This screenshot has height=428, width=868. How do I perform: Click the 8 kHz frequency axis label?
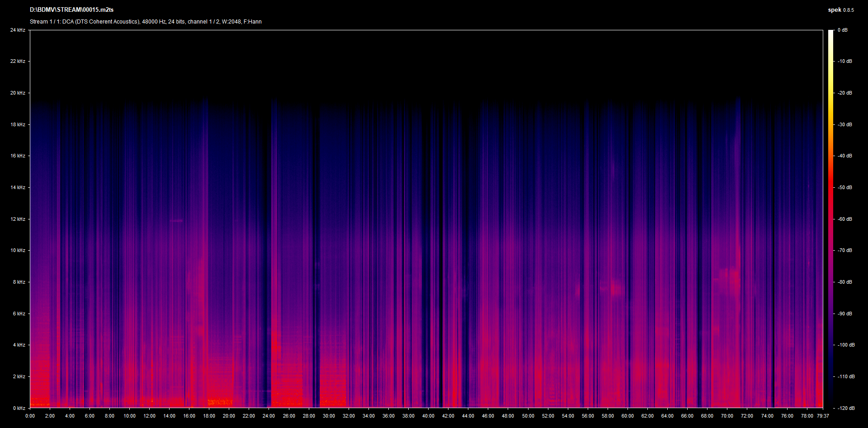click(x=19, y=282)
